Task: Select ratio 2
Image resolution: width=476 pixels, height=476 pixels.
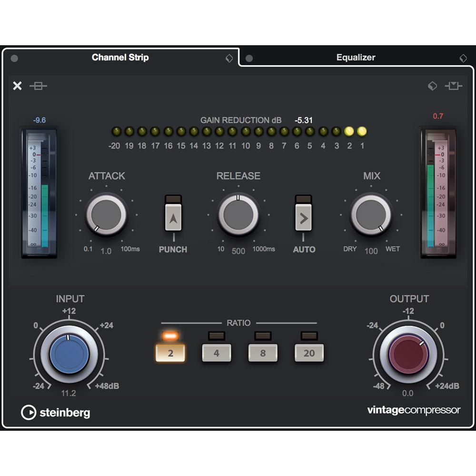Action: (x=170, y=353)
